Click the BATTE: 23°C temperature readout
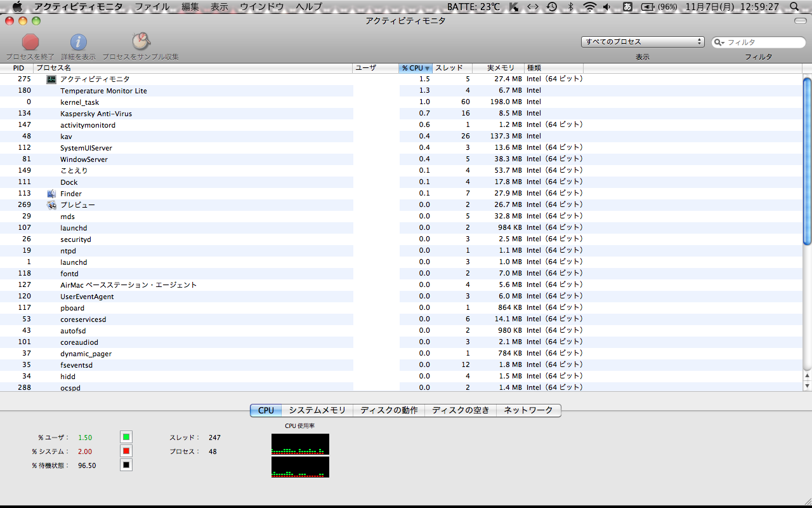The height and width of the screenshot is (508, 812). click(x=473, y=7)
